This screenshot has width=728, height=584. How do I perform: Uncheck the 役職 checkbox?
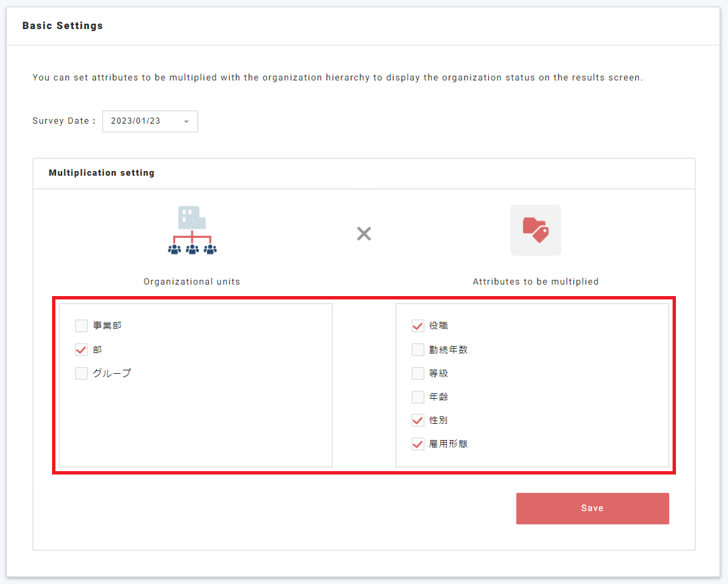(x=418, y=326)
